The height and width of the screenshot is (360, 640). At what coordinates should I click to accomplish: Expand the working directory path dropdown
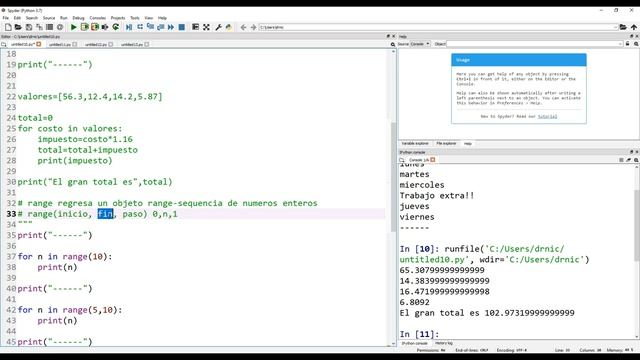tap(616, 27)
